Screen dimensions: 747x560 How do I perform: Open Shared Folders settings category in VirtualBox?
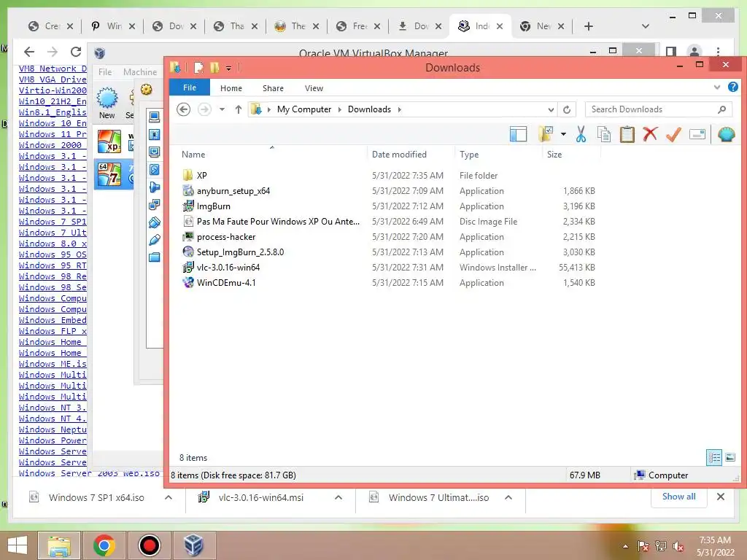tap(155, 257)
